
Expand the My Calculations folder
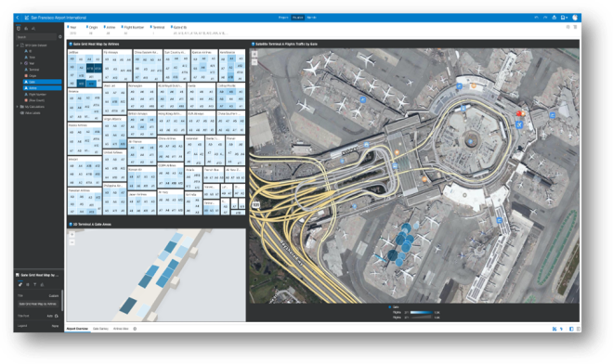pos(18,107)
